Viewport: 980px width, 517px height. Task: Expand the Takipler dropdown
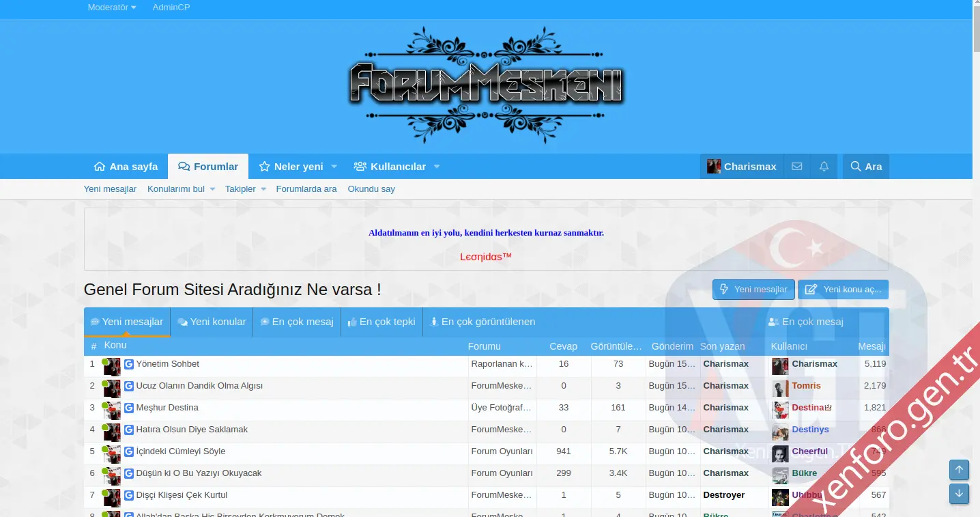263,189
